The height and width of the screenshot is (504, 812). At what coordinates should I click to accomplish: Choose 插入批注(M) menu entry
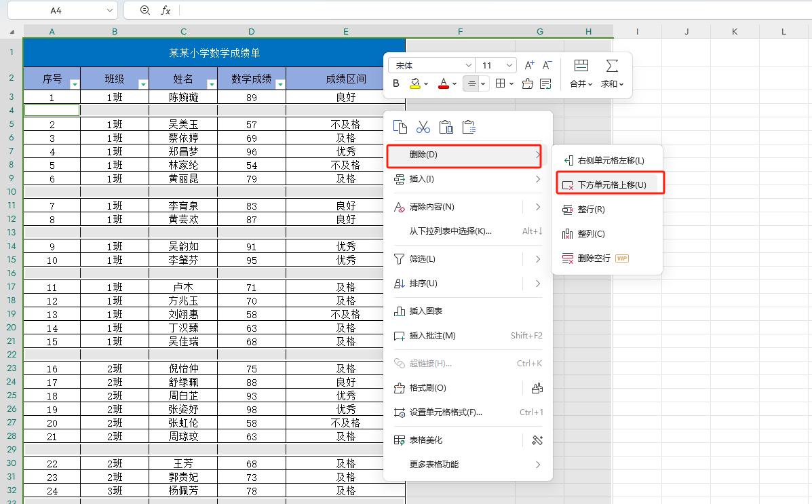pyautogui.click(x=467, y=336)
